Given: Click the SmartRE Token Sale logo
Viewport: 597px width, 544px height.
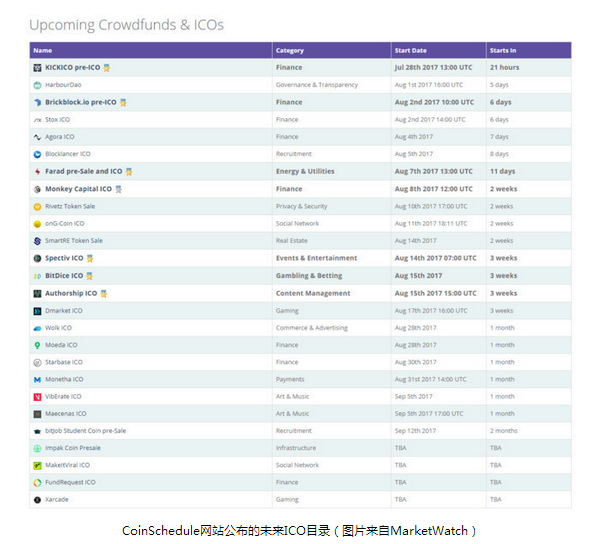Looking at the screenshot, I should (x=37, y=241).
